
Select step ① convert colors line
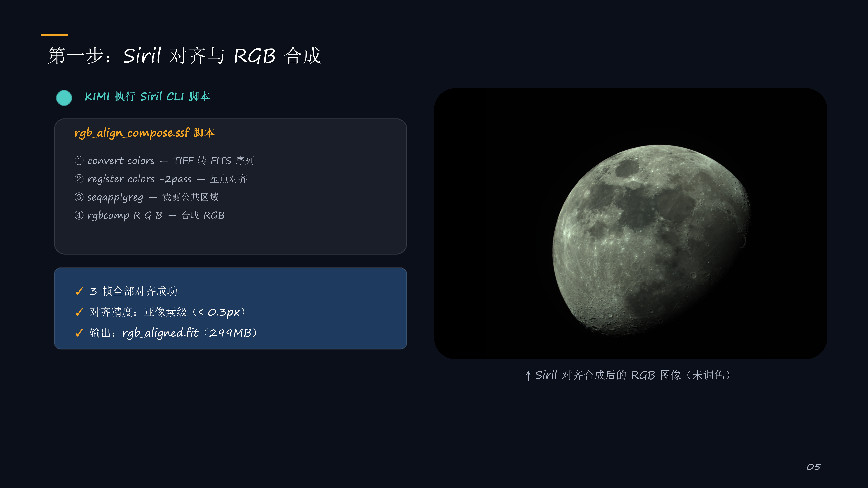(164, 161)
